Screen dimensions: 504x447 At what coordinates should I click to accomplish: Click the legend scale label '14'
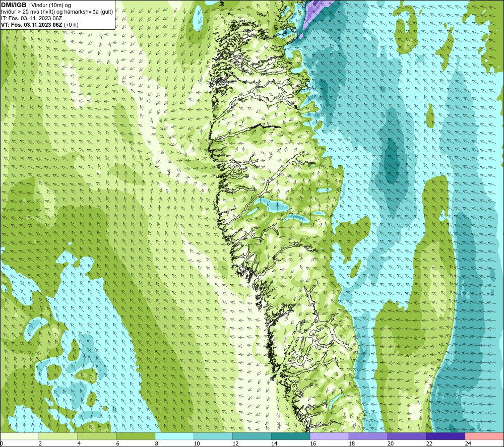tap(274, 443)
